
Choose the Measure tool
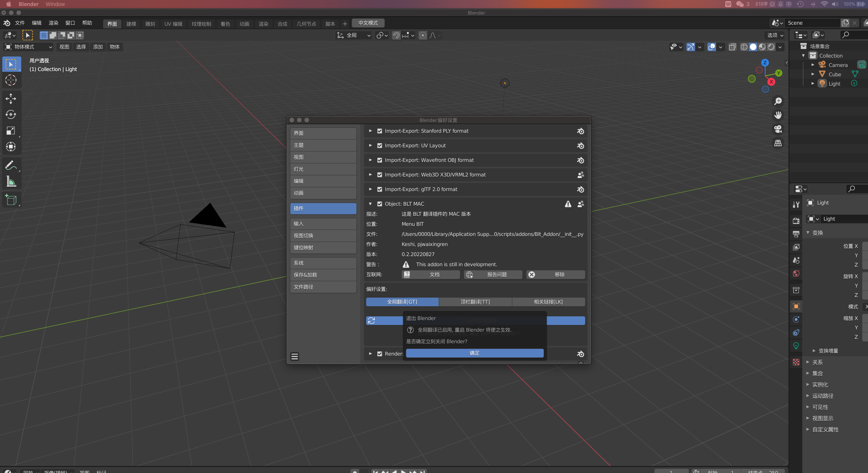(11, 181)
